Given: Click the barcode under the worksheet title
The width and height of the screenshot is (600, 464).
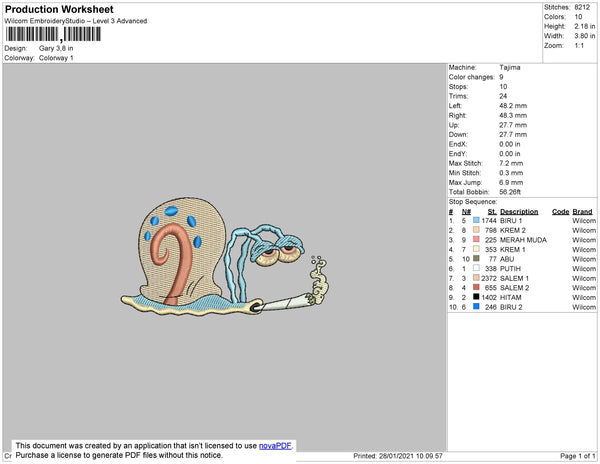Looking at the screenshot, I should click(53, 34).
